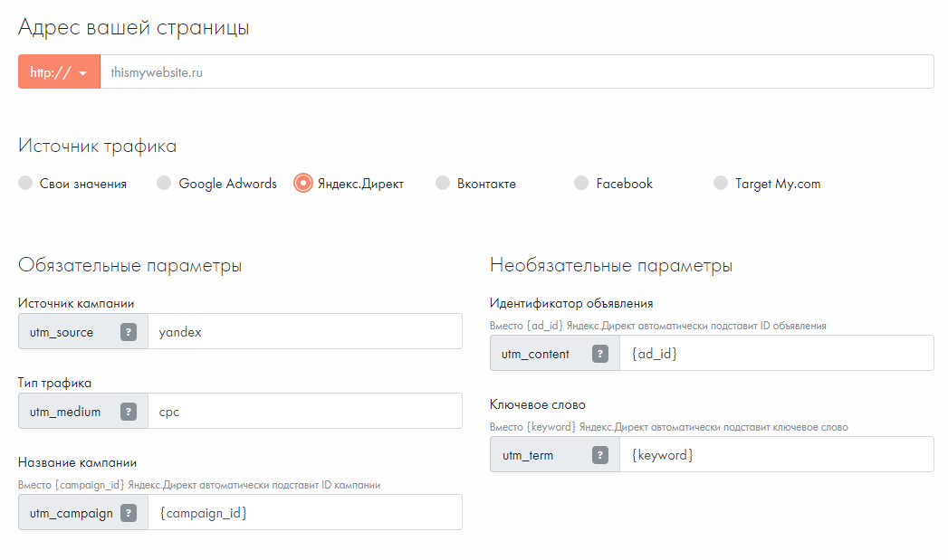Click the utm_campaign prefix label
948x560 pixels.
click(72, 514)
